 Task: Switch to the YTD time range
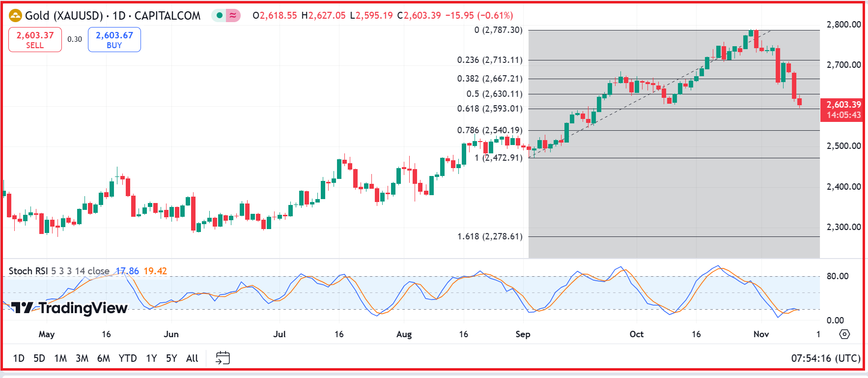(x=128, y=358)
